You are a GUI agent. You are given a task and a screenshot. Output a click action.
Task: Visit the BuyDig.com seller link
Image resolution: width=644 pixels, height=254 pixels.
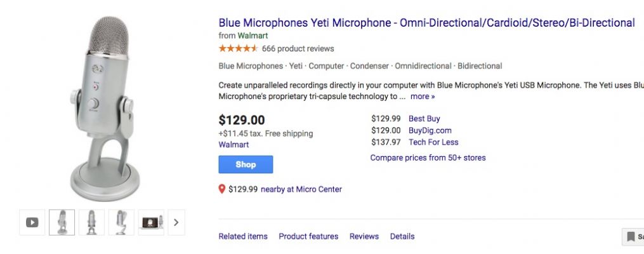point(430,130)
